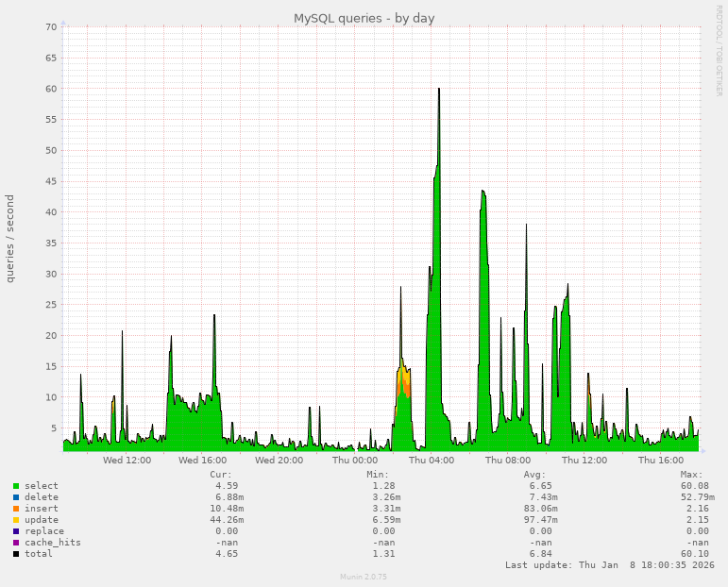Screen dimensions: 728x587
Task: Click the 'Max:' column header
Action: pyautogui.click(x=692, y=475)
